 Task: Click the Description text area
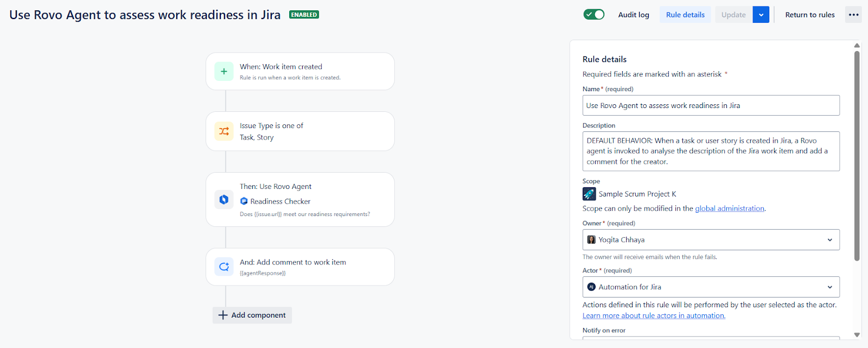point(711,151)
